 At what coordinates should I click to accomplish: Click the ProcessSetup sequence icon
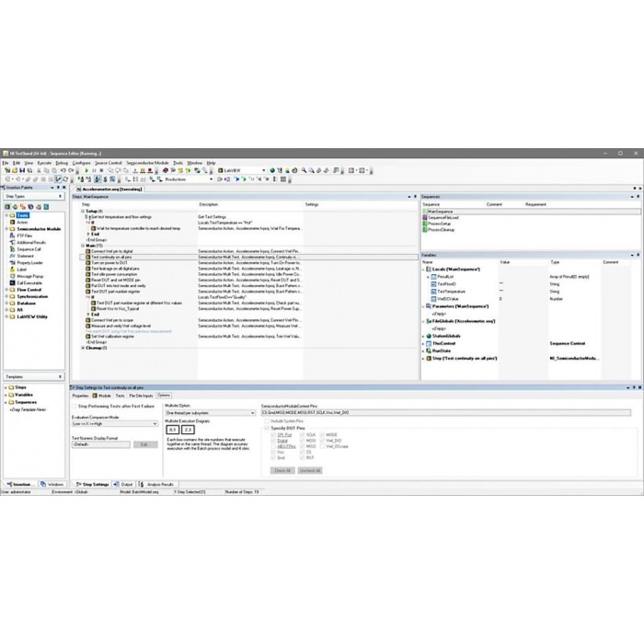(x=425, y=224)
